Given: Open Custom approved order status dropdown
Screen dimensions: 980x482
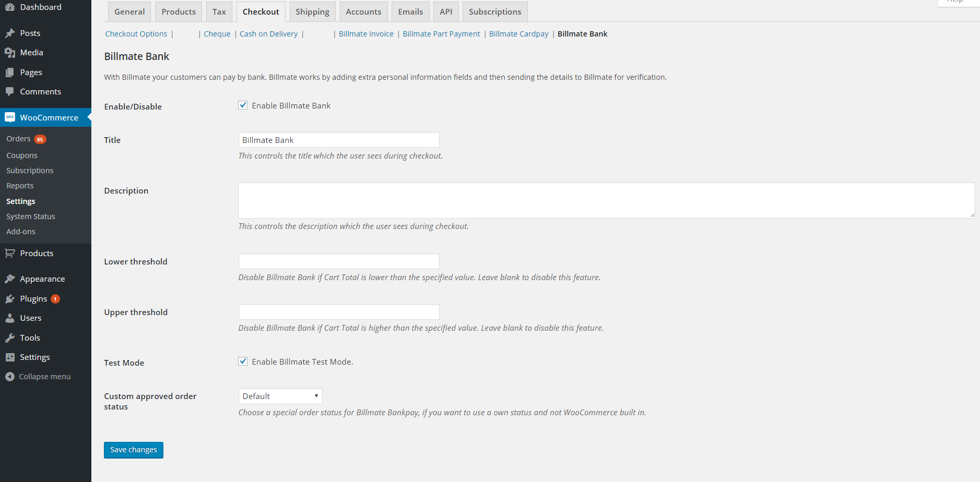Looking at the screenshot, I should coord(280,396).
